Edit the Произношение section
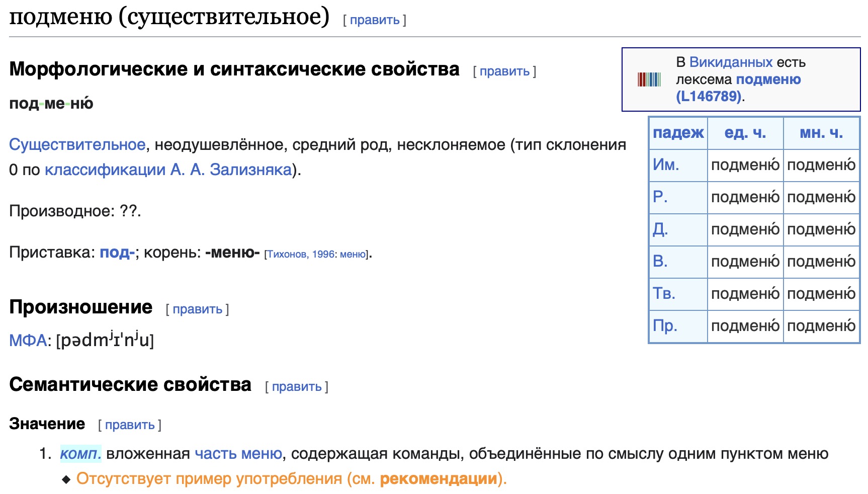 point(197,309)
